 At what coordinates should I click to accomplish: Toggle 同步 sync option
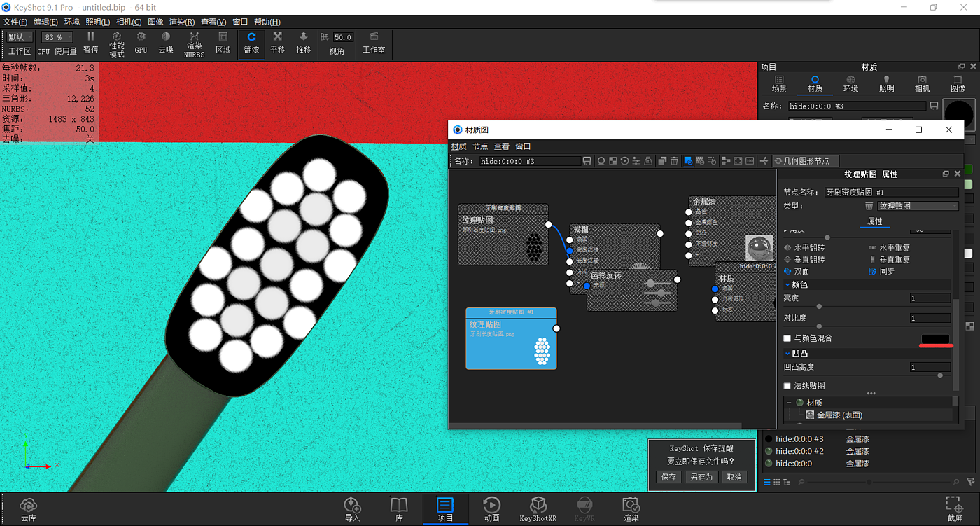881,271
